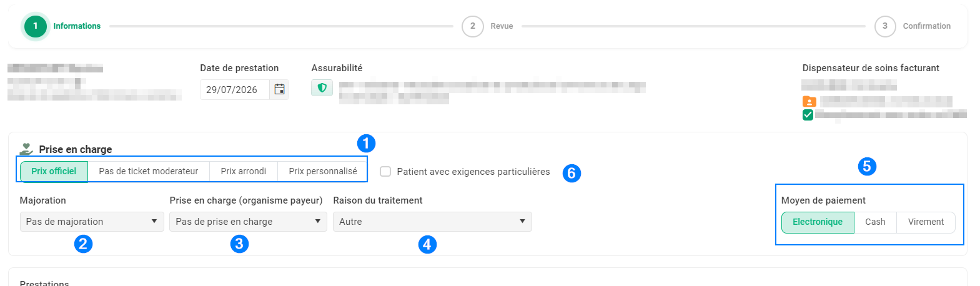Open Raison du traitement dropdown

point(432,222)
